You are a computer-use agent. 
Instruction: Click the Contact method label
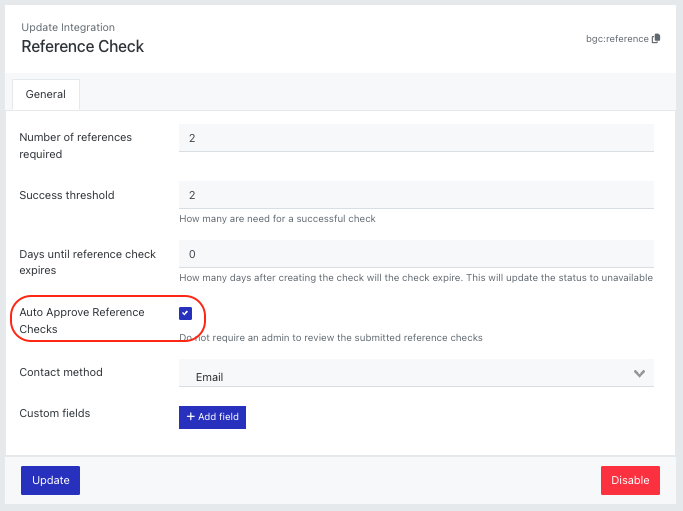pyautogui.click(x=61, y=372)
